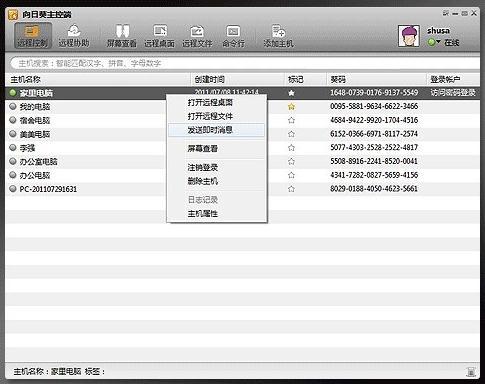The height and width of the screenshot is (384, 485).
Task: Click the status dot of PC-201107291631
Action: pos(13,189)
